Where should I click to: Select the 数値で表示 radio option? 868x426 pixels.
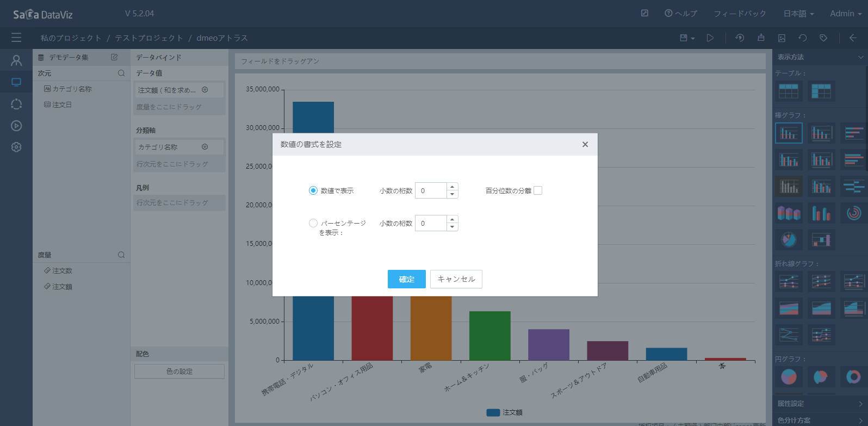(313, 190)
